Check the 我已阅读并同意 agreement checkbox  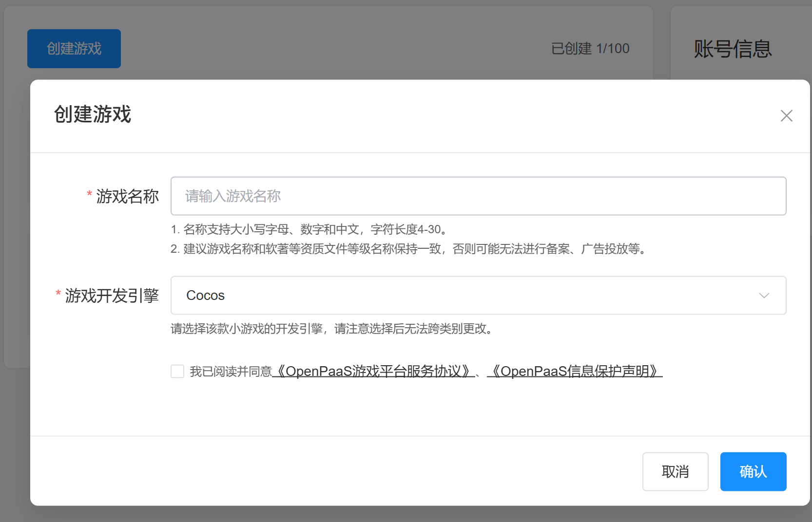pos(177,372)
